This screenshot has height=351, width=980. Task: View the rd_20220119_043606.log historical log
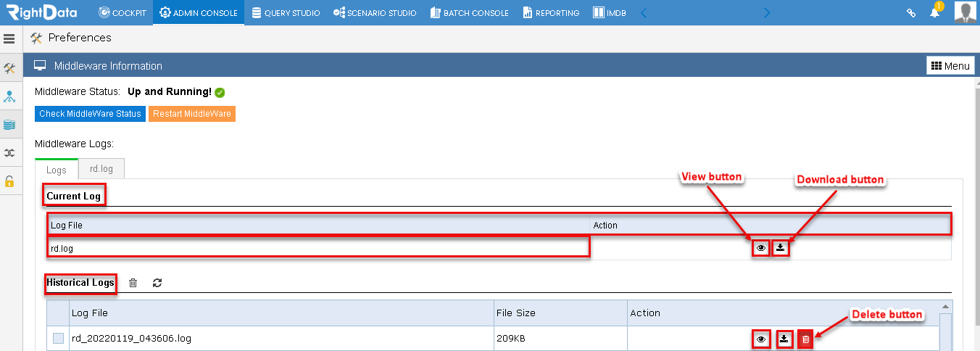[761, 339]
